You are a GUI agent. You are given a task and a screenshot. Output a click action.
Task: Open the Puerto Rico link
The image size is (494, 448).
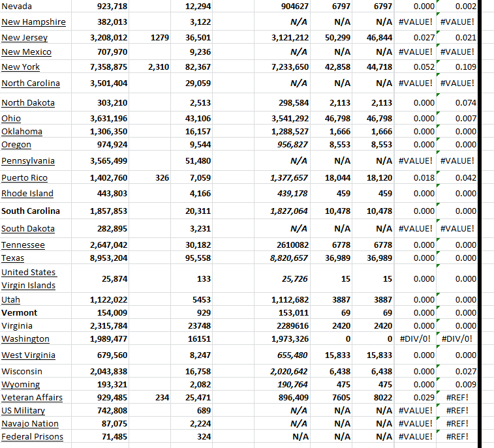(24, 178)
